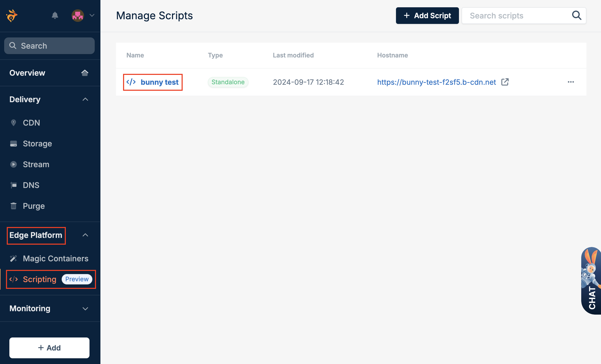The image size is (601, 364).
Task: Click the Overview home icon
Action: [x=85, y=73]
